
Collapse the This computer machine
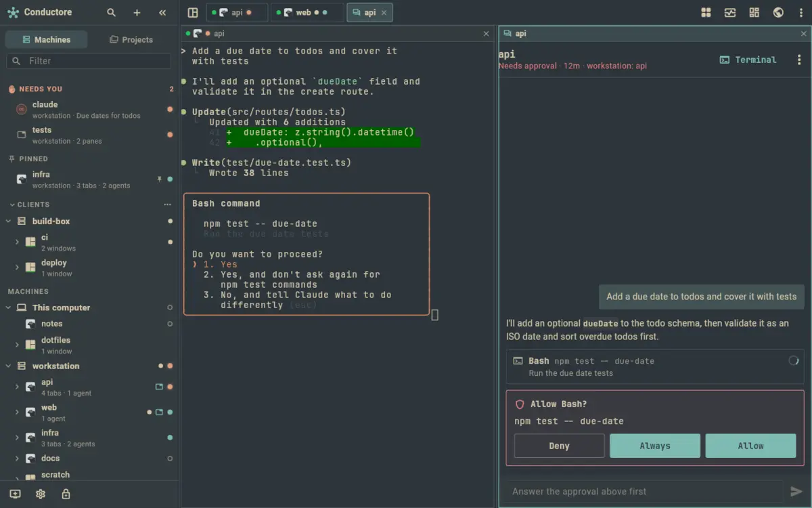8,308
